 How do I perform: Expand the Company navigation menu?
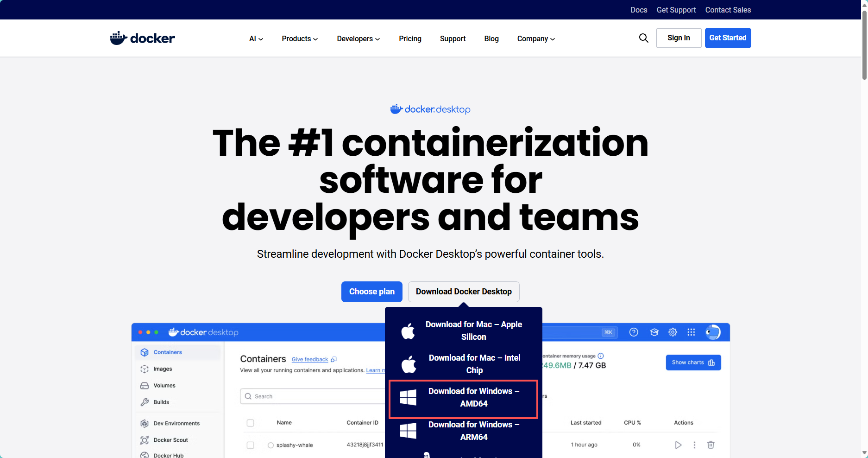tap(535, 39)
